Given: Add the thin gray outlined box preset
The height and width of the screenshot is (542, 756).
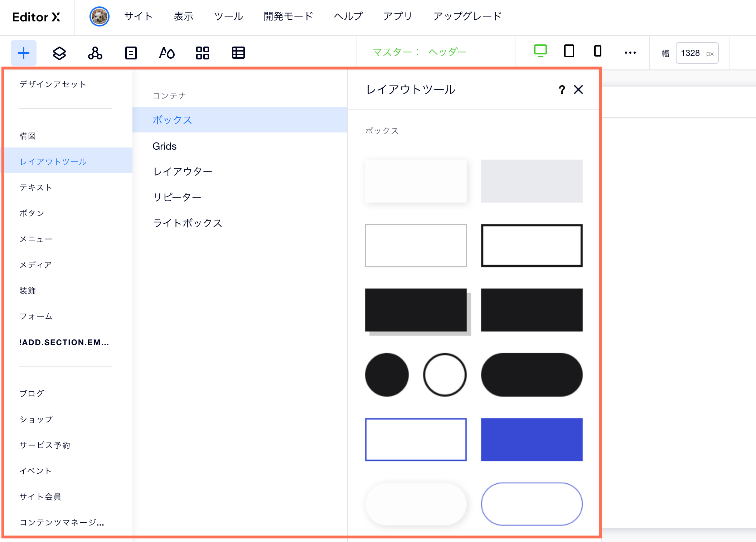Looking at the screenshot, I should (x=416, y=246).
